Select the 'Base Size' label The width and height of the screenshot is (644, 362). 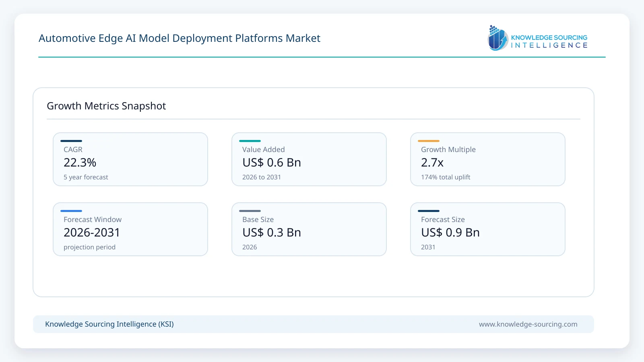pyautogui.click(x=258, y=220)
